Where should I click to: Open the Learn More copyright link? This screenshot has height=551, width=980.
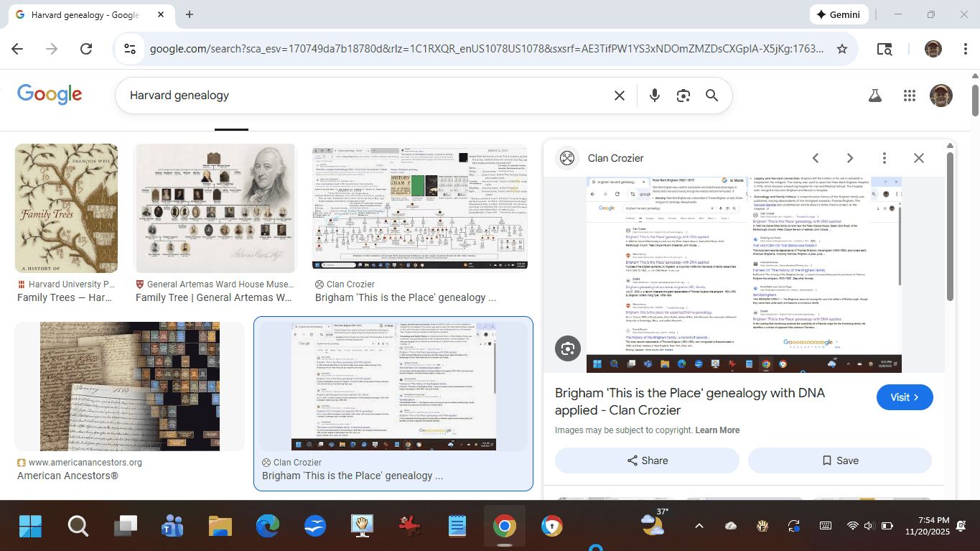coord(717,430)
